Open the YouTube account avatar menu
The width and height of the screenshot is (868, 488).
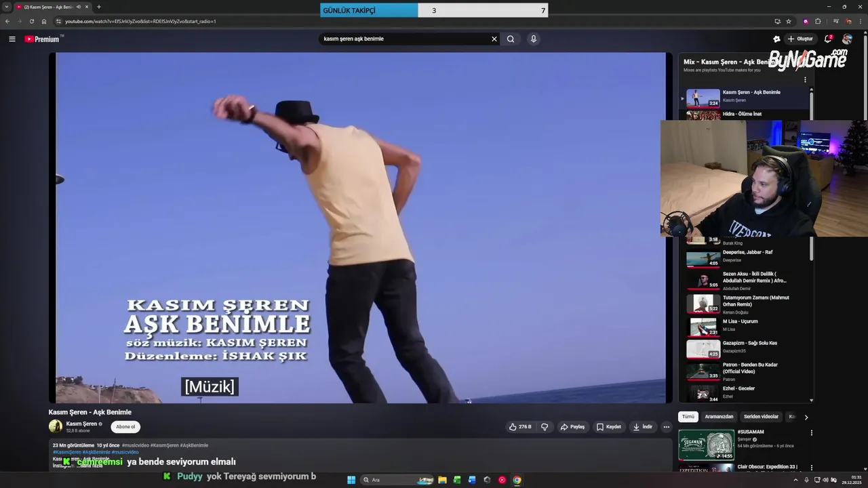pos(847,39)
